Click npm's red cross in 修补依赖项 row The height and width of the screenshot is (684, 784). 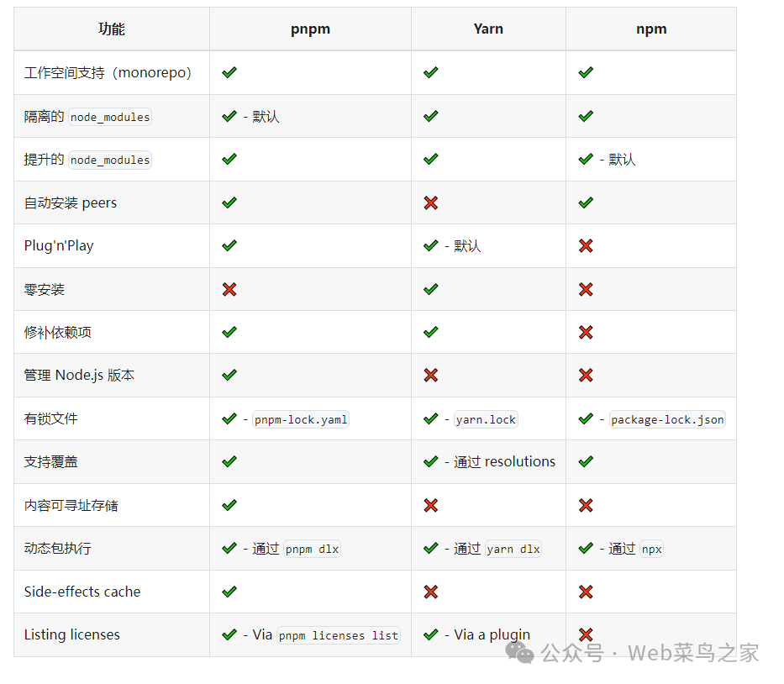coord(586,333)
